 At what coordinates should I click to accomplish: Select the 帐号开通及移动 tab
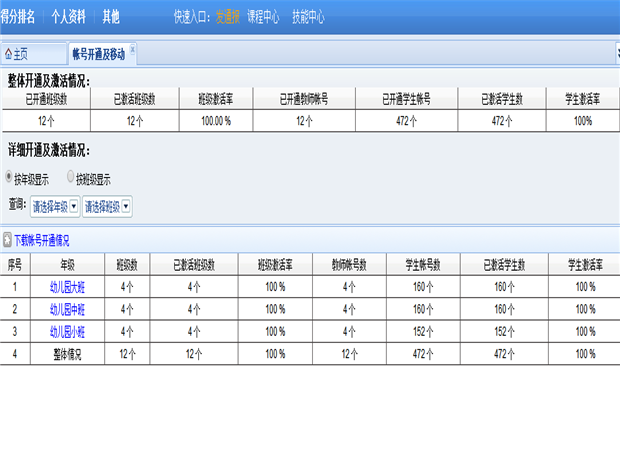(98, 53)
